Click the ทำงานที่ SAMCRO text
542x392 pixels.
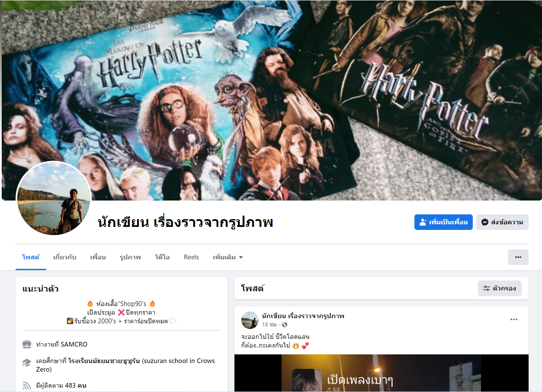pyautogui.click(x=62, y=344)
